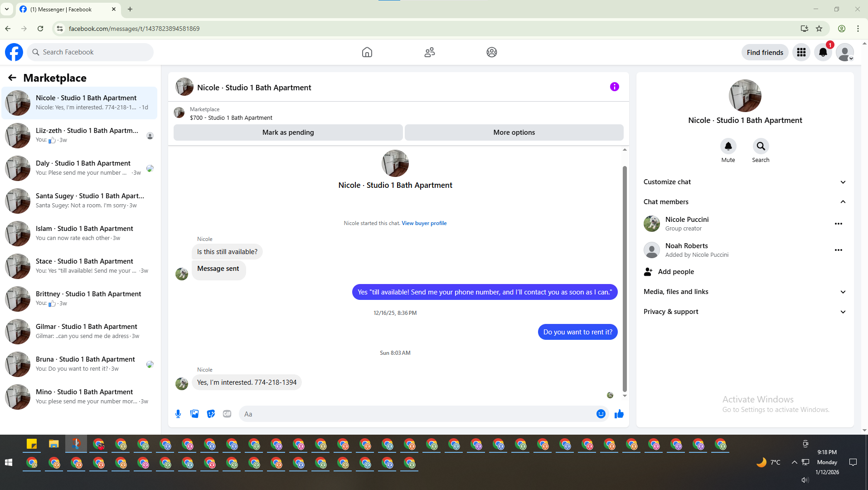Click the chat scrollbar thumb

click(625, 279)
